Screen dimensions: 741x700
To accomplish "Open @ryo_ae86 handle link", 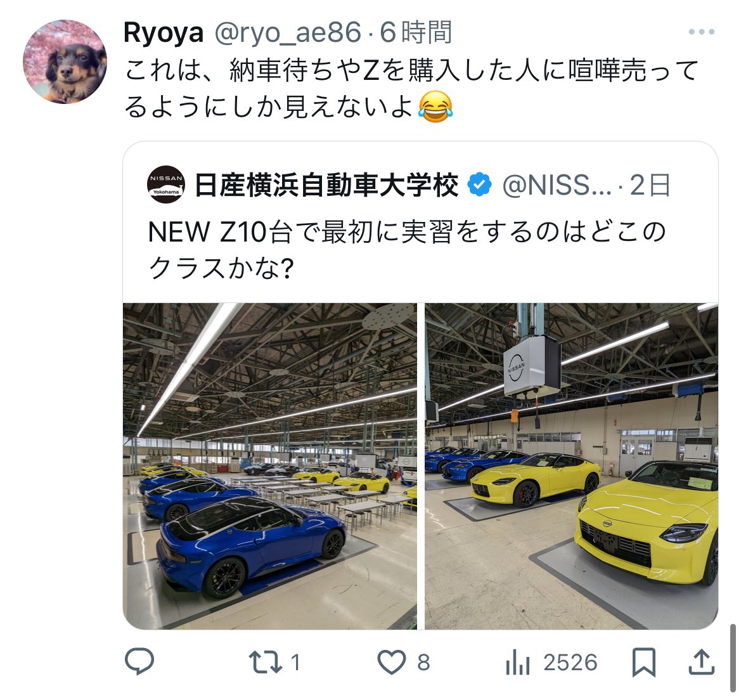I will (x=288, y=32).
